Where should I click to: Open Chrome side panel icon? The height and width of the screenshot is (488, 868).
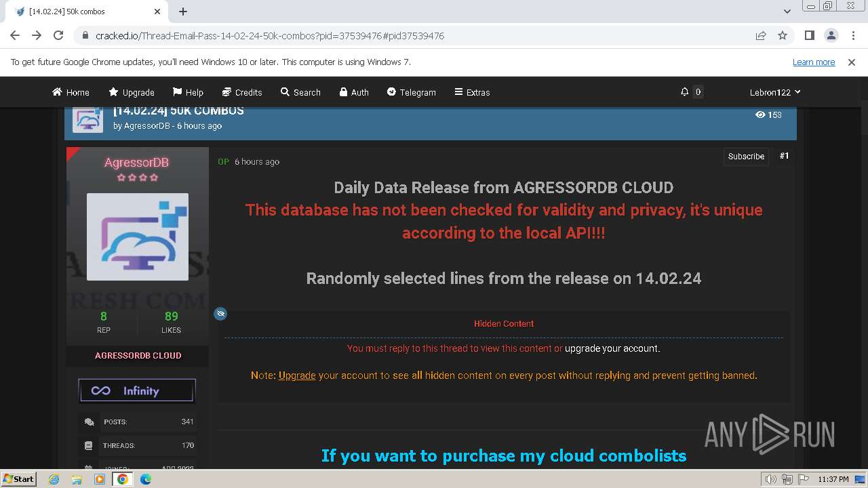tap(809, 35)
